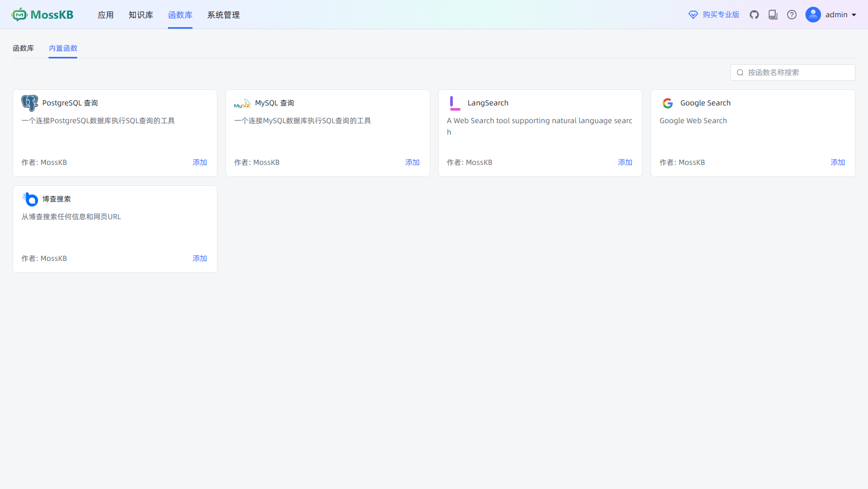868x489 pixels.
Task: Switch to the 内置函数 tab
Action: (63, 48)
